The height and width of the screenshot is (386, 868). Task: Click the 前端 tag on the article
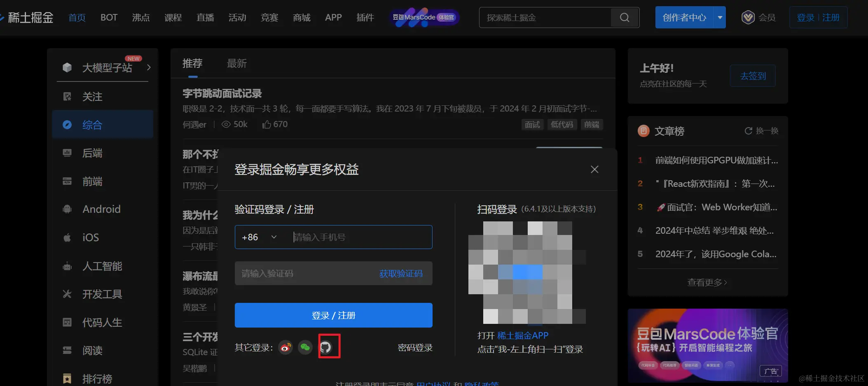point(592,124)
